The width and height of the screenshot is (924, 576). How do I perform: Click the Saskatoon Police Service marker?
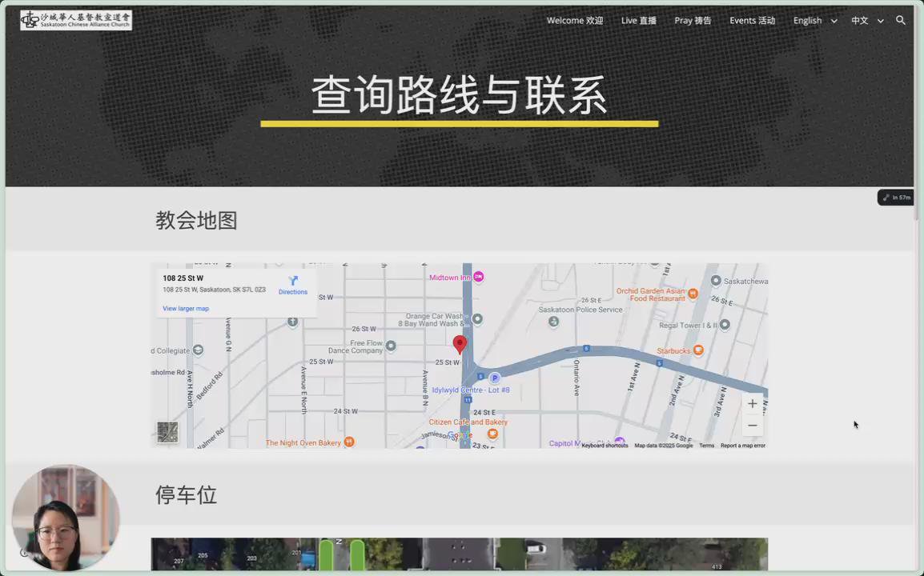[553, 321]
